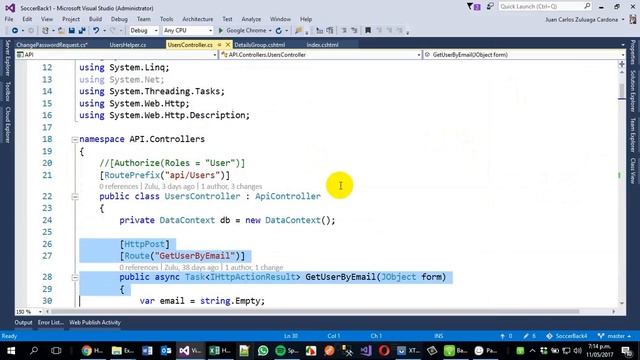Open the Output panel tab
Screen dimensions: 640x360
click(x=23, y=322)
